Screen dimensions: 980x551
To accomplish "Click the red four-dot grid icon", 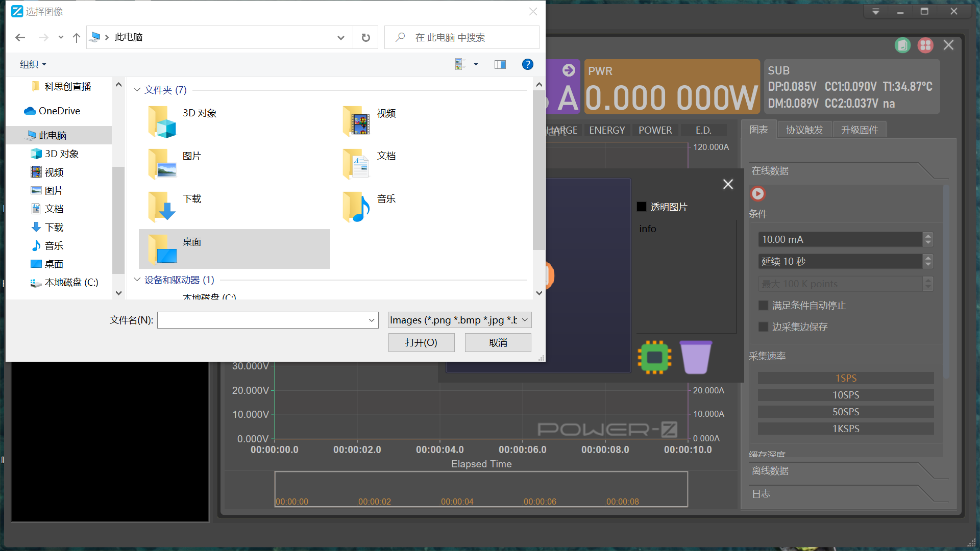I will point(925,45).
